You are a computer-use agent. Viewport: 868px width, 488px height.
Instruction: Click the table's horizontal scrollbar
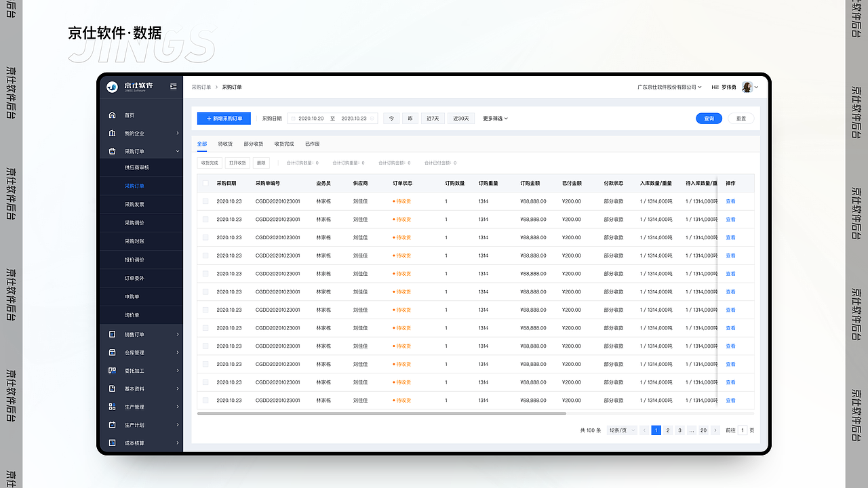(x=382, y=413)
